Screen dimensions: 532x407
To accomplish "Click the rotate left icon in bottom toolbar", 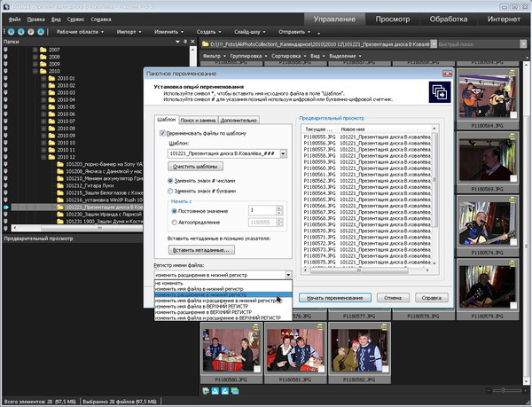I will click(x=215, y=391).
